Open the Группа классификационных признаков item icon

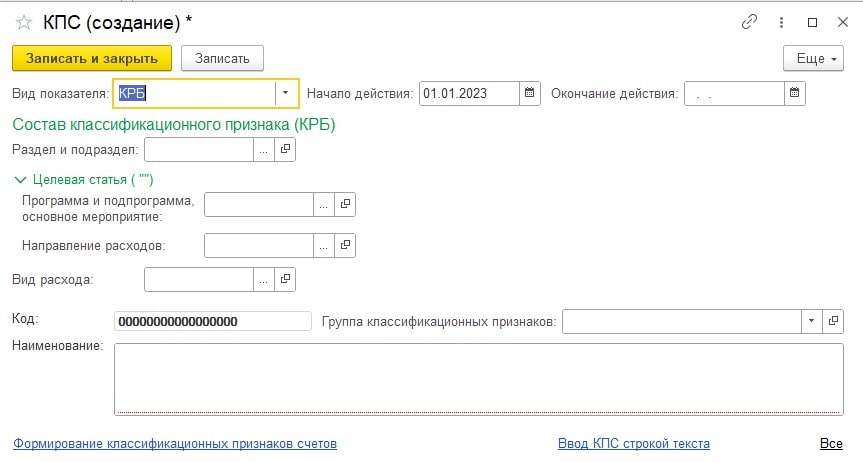[833, 321]
